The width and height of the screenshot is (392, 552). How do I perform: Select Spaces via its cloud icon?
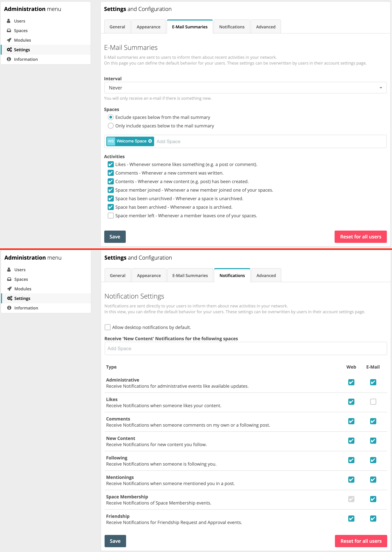tap(9, 31)
